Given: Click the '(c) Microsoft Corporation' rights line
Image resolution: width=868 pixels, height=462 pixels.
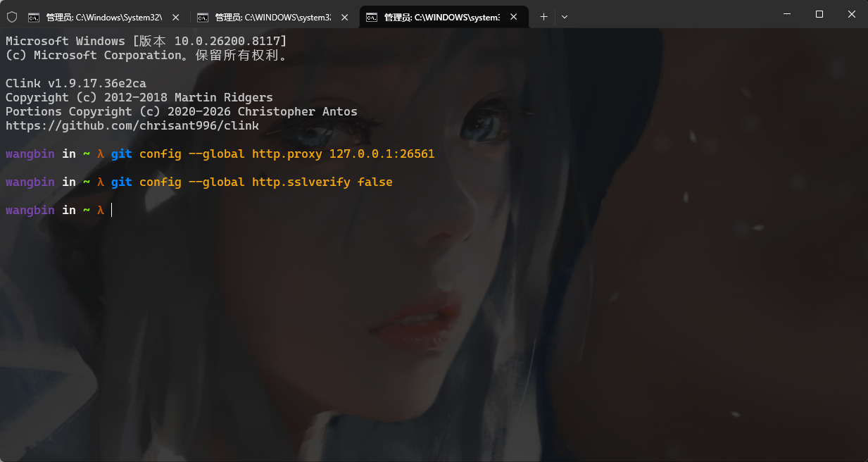Looking at the screenshot, I should pos(146,56).
